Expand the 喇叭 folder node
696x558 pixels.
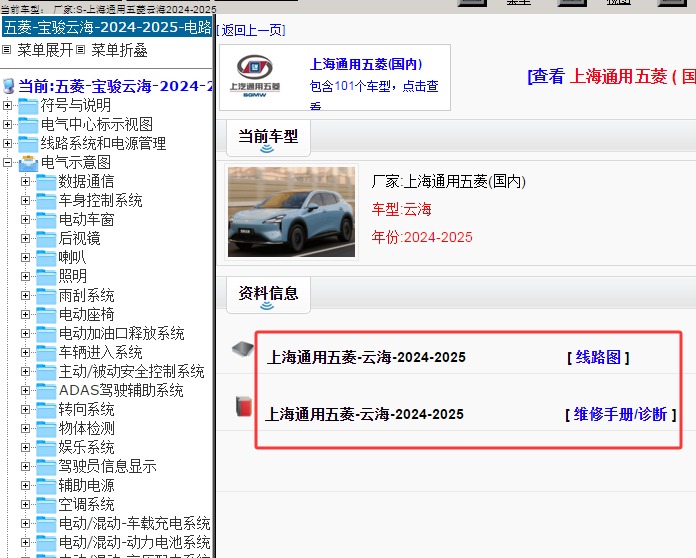click(25, 257)
